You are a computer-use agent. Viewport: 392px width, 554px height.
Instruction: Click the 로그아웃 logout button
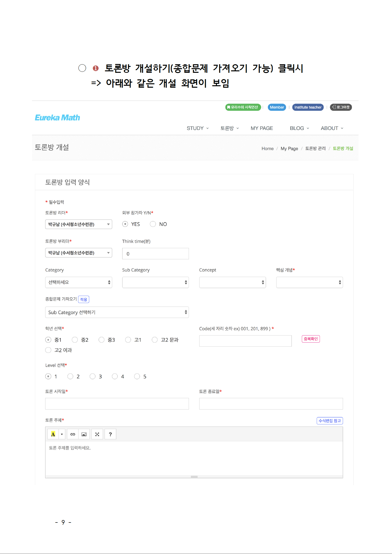pyautogui.click(x=341, y=107)
